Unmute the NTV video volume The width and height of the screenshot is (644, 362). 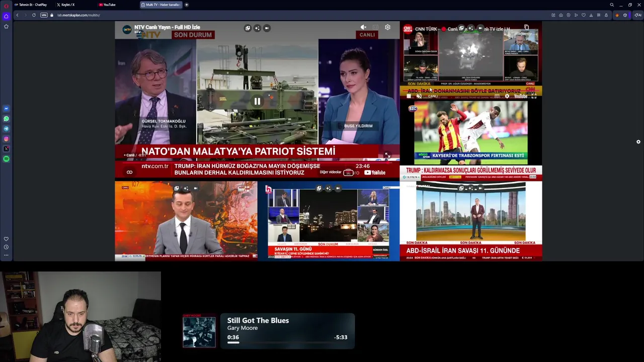363,27
